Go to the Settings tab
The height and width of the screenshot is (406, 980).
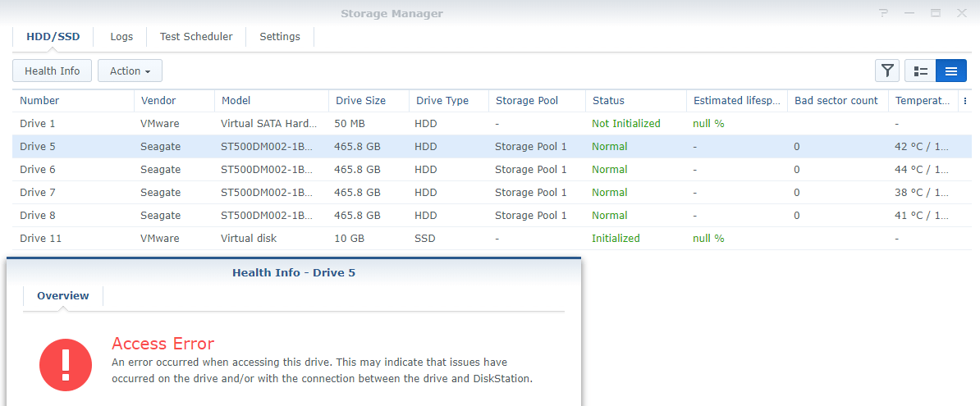[x=280, y=37]
